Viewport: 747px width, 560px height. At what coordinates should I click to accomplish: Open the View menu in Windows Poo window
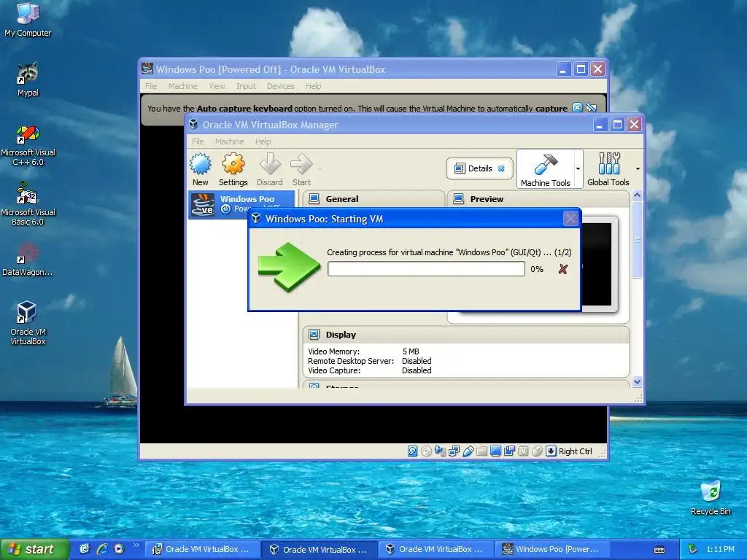click(x=217, y=86)
